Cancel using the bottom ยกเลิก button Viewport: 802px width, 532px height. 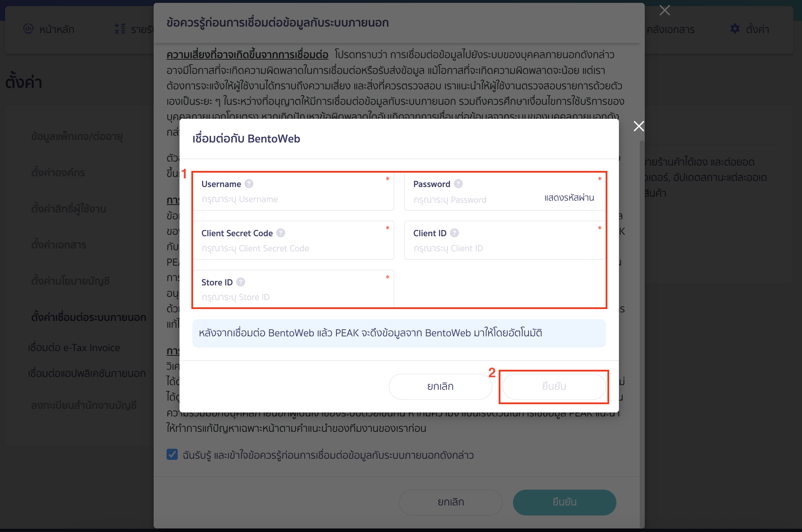(x=451, y=502)
